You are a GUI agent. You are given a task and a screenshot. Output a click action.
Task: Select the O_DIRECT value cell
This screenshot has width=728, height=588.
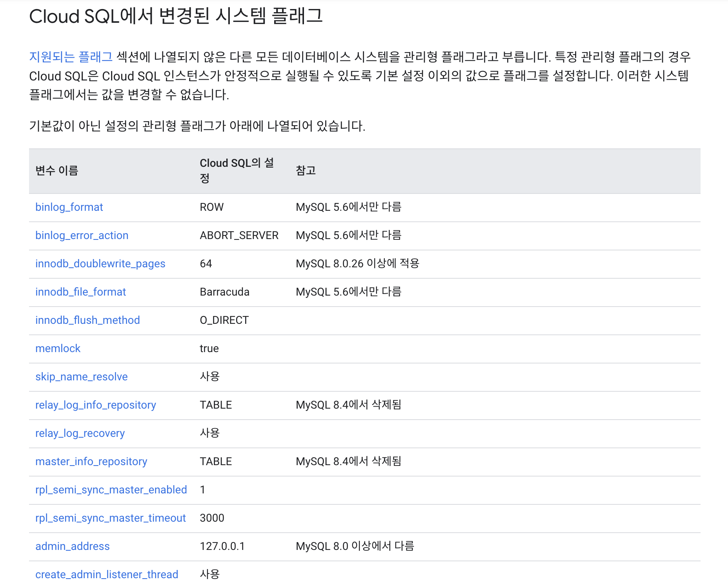click(x=224, y=320)
